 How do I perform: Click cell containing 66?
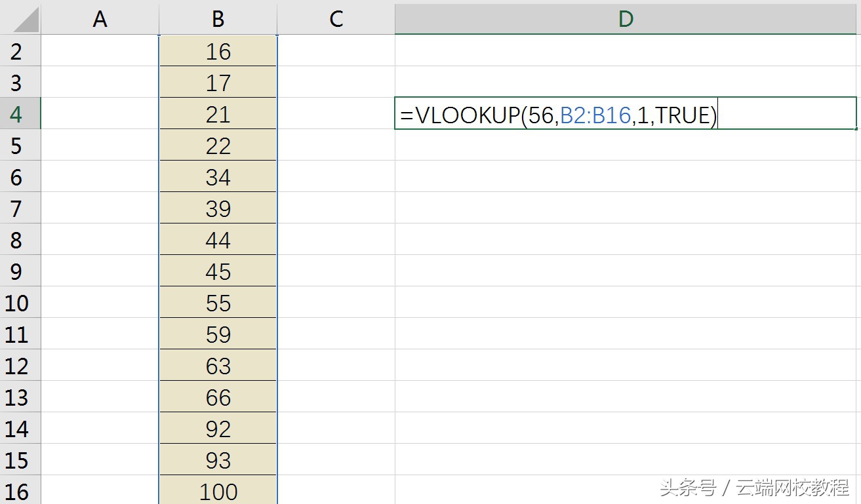(x=218, y=397)
